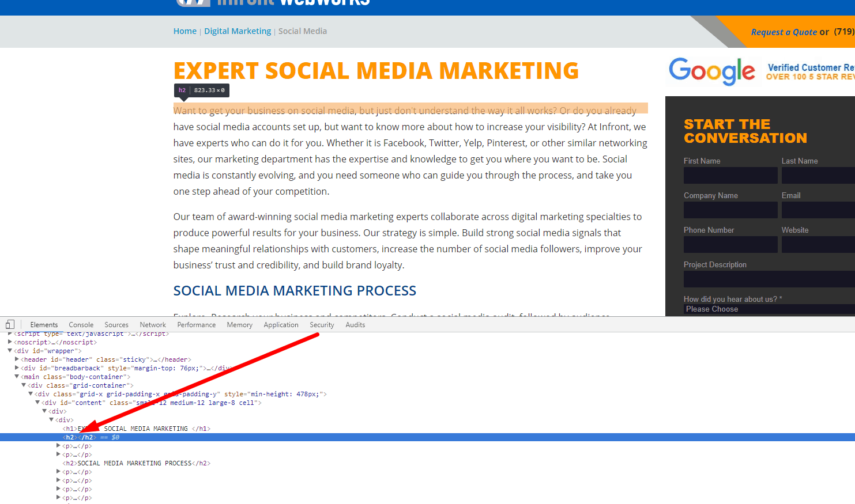Expand the breadbarback div node
The height and width of the screenshot is (504, 855).
17,367
